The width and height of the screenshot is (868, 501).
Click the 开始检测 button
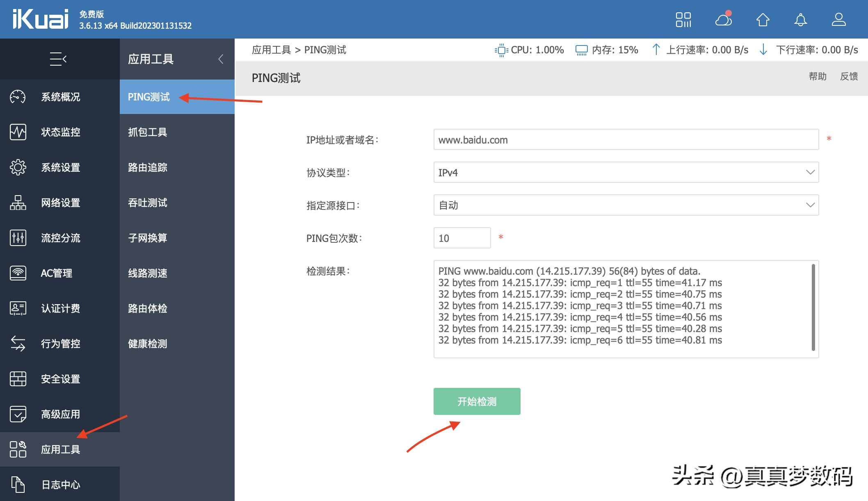(477, 401)
